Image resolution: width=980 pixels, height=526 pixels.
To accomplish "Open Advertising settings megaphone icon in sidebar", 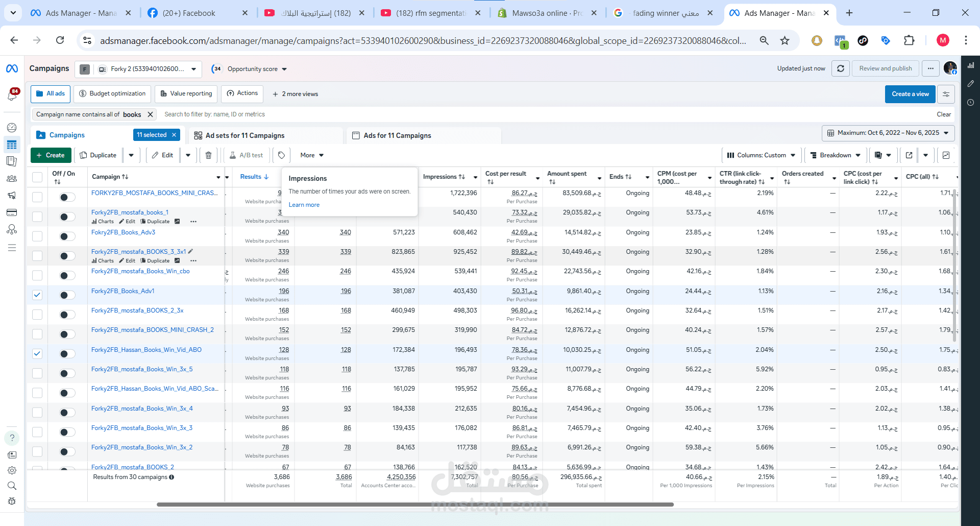I will [12, 195].
